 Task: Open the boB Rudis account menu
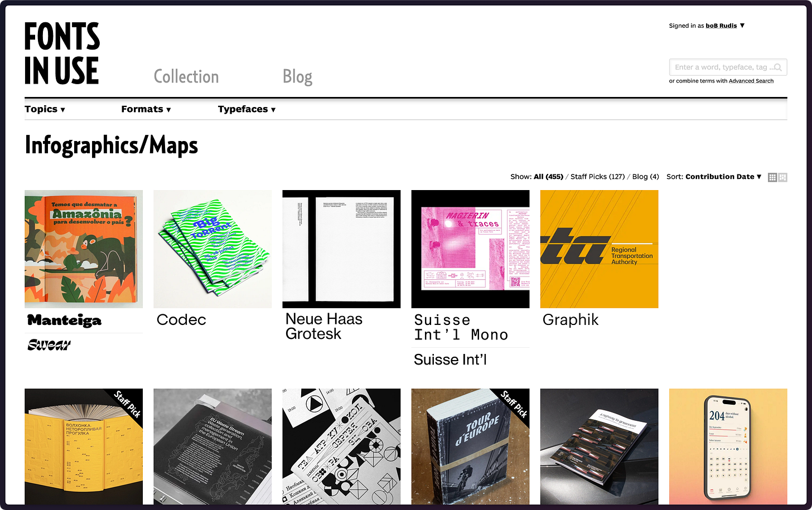click(x=725, y=26)
